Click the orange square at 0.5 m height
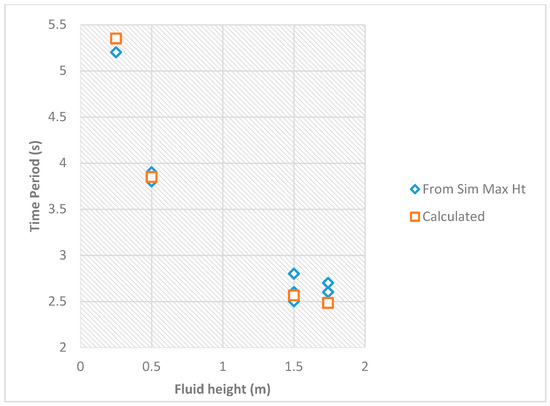This screenshot has height=406, width=550. 151,177
